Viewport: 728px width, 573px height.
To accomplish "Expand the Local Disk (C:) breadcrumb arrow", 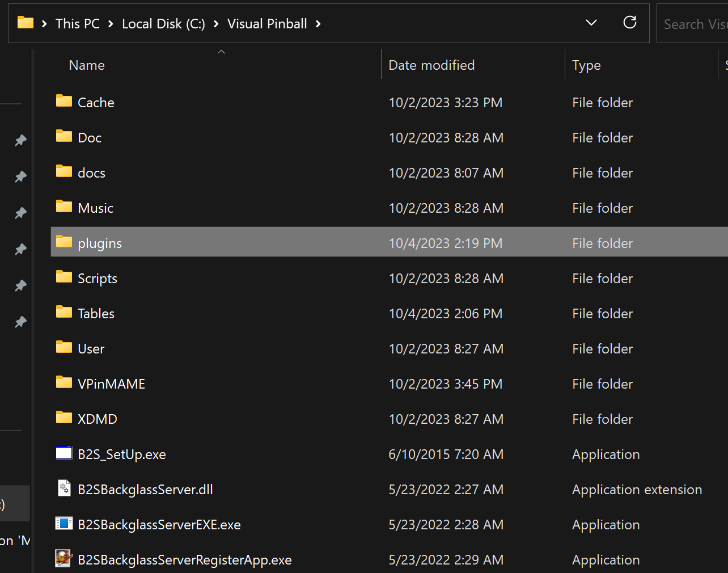I will [215, 24].
